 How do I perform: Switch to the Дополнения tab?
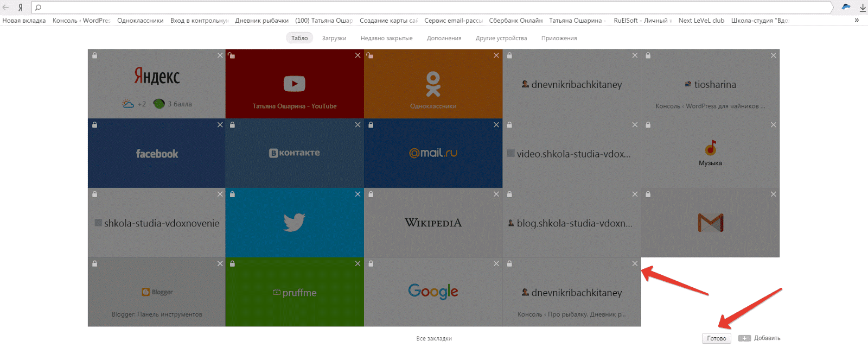coord(444,39)
